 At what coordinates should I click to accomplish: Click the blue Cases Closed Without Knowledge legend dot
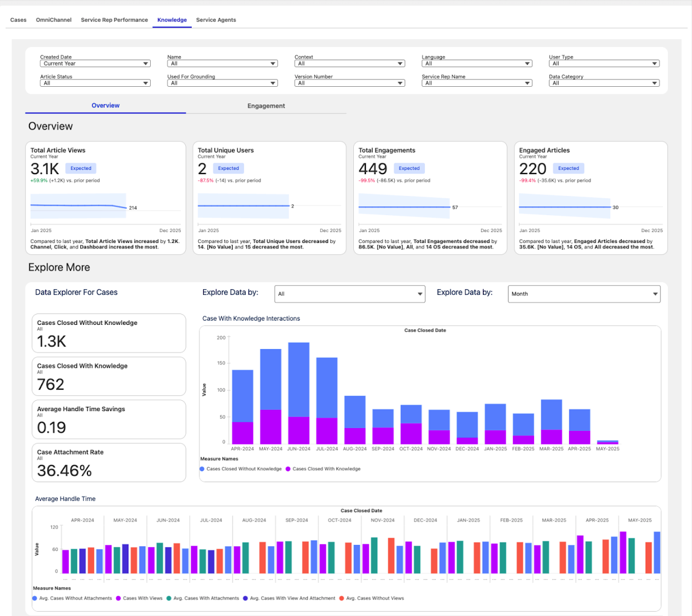pos(202,469)
